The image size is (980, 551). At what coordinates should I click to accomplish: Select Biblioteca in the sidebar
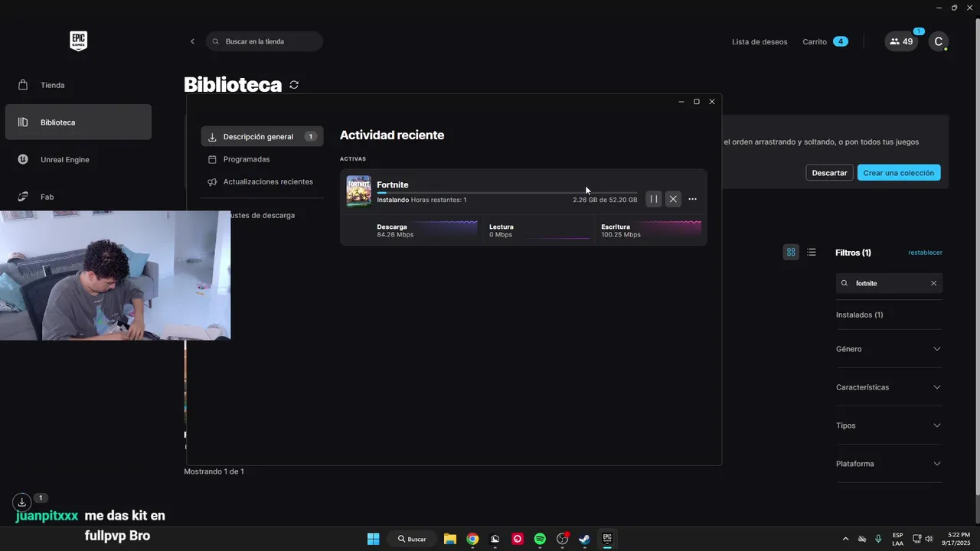point(78,122)
